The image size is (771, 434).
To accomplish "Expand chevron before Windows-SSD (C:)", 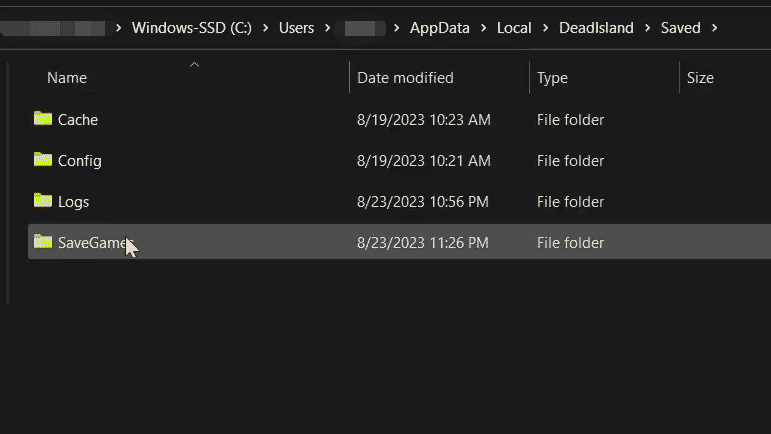I will click(119, 28).
